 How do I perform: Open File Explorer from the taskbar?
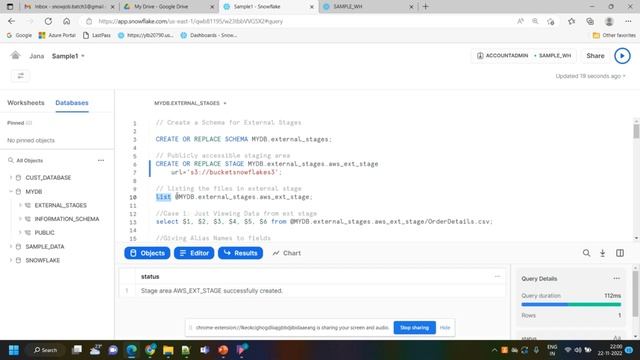tap(168, 350)
